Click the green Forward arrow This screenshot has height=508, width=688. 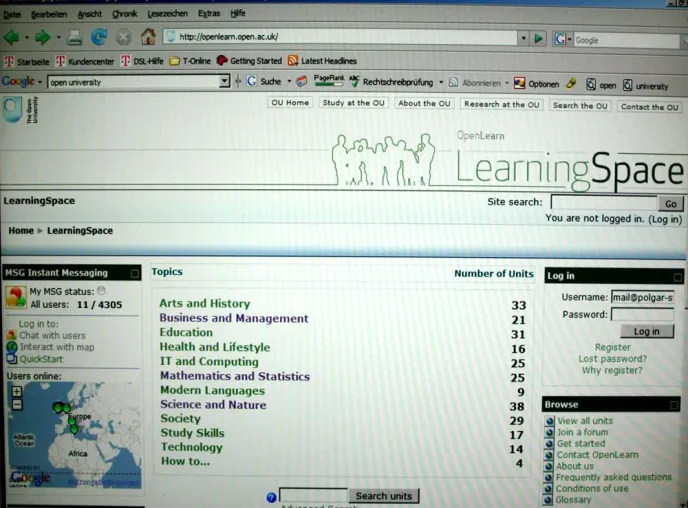(x=43, y=38)
